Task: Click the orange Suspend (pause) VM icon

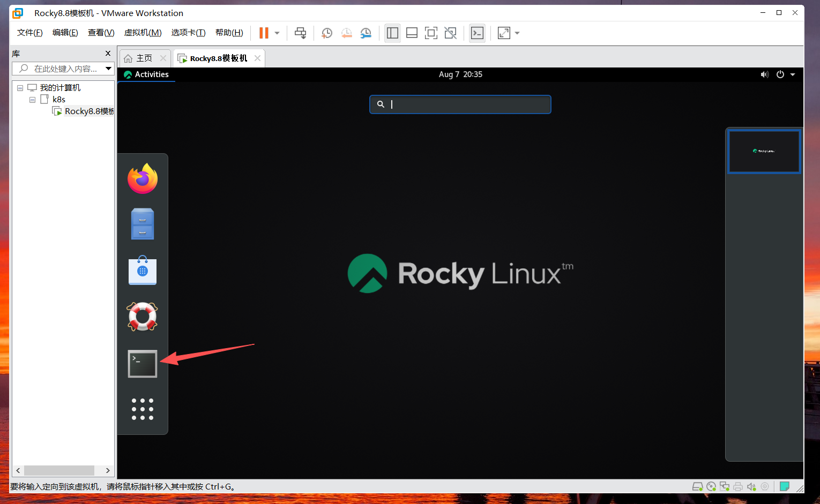Action: (x=264, y=33)
